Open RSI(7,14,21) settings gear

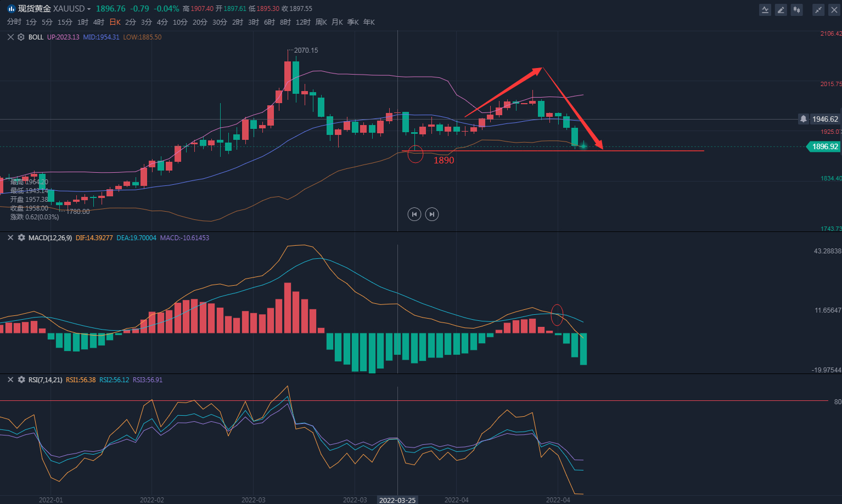point(21,380)
